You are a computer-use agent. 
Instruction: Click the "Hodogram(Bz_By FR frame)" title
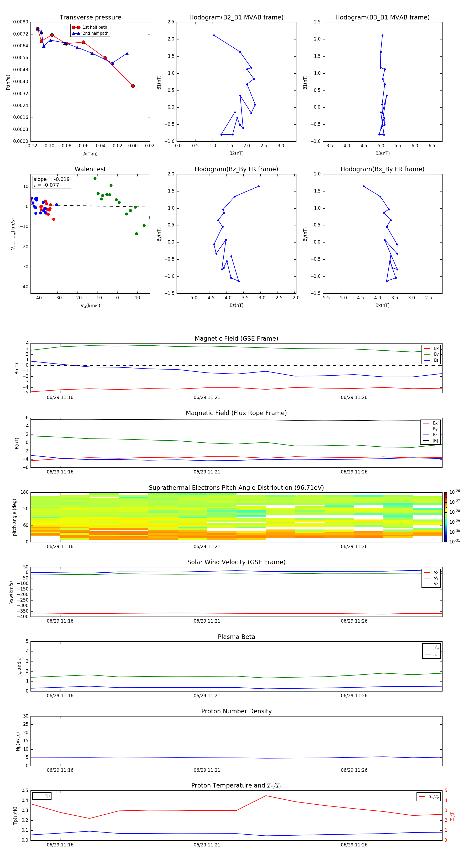236,169
